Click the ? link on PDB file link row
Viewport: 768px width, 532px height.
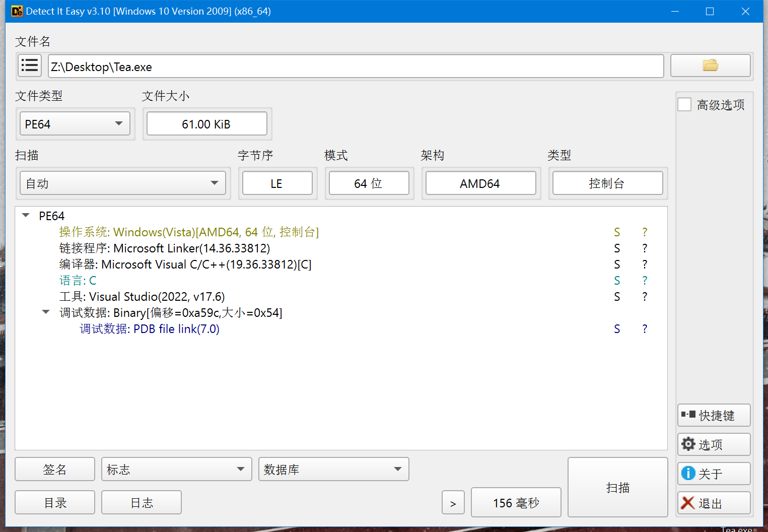pos(645,328)
